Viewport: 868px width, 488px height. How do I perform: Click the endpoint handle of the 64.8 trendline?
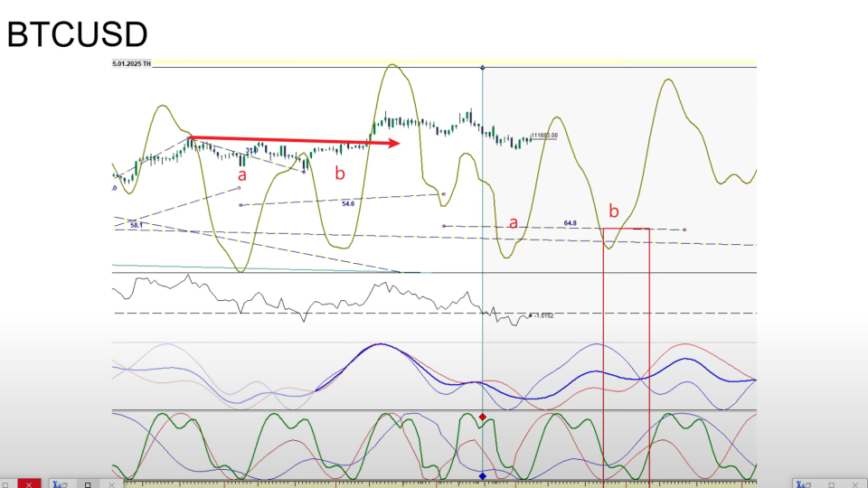click(x=684, y=230)
